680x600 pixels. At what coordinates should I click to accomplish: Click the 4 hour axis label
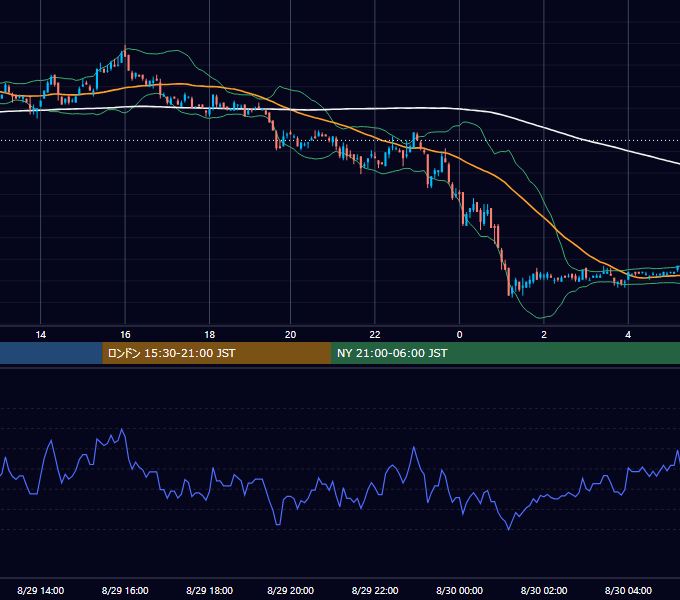tap(628, 335)
